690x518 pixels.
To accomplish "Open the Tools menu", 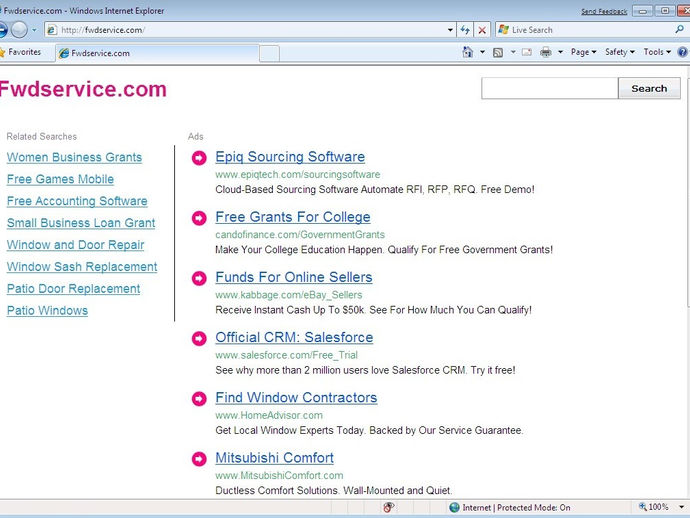I will tap(657, 52).
